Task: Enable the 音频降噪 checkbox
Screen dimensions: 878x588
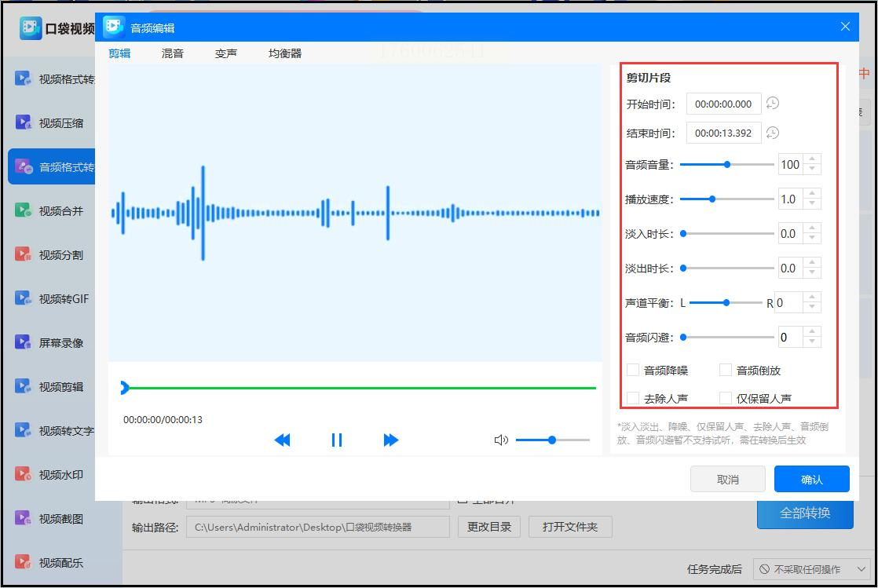Action: (633, 371)
